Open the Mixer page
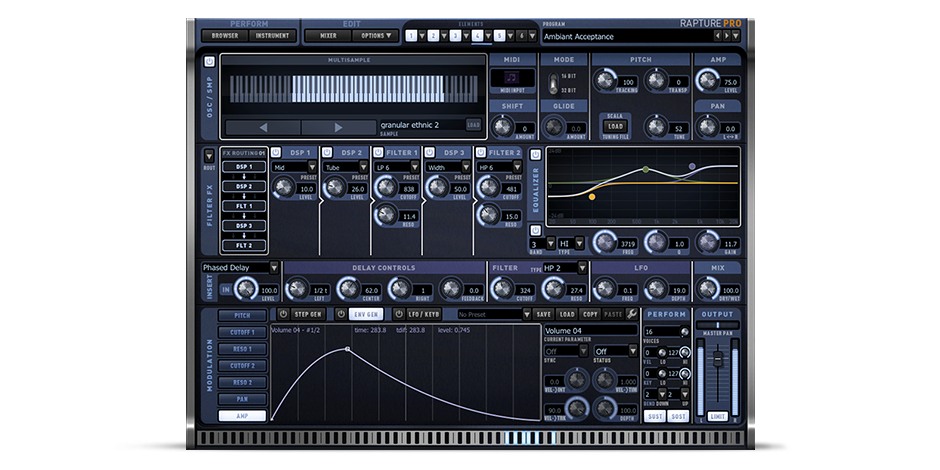The height and width of the screenshot is (470, 940). point(328,36)
